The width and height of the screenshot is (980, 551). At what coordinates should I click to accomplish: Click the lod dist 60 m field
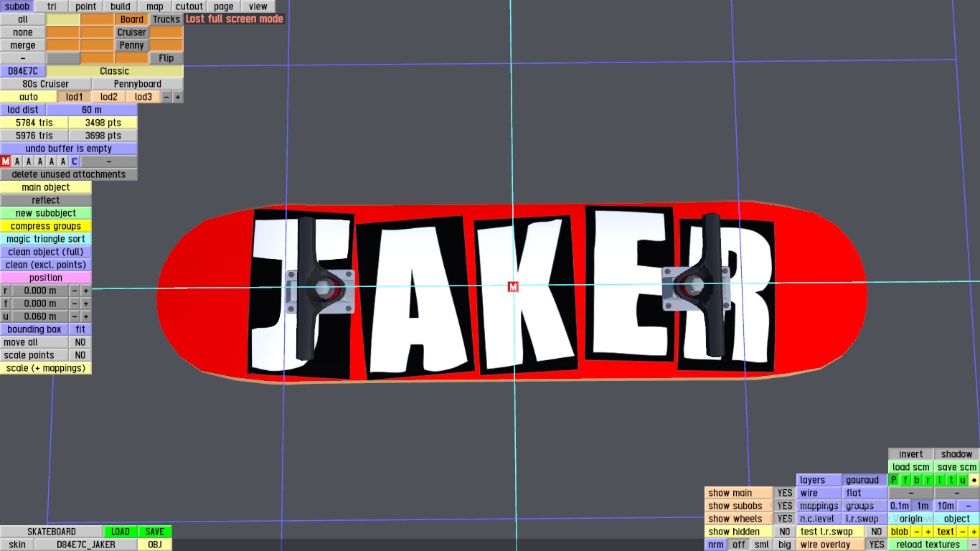coord(92,110)
